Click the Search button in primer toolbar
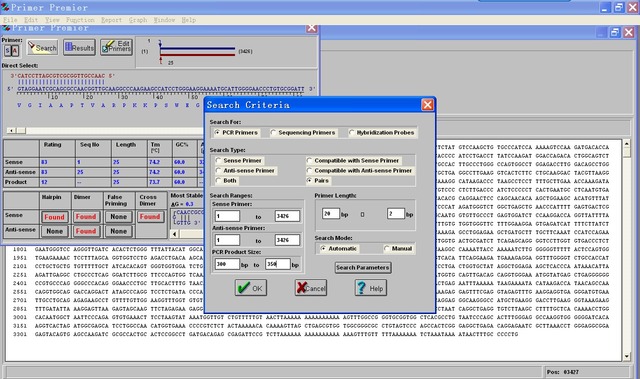The image size is (640, 379). pyautogui.click(x=42, y=48)
